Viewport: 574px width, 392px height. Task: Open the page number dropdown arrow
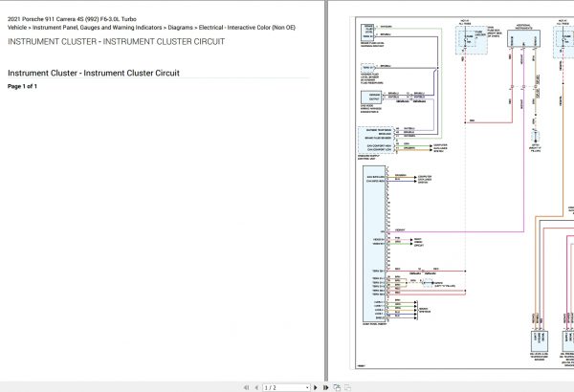coord(305,386)
